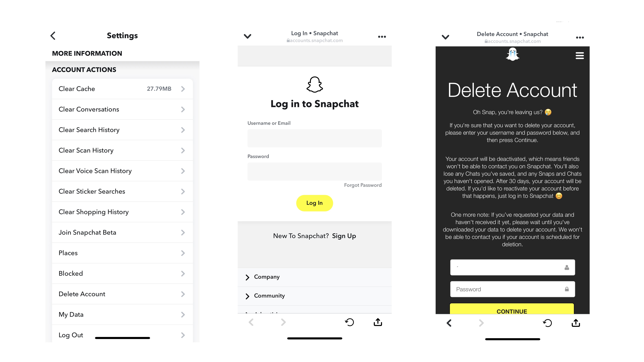This screenshot has height=362, width=644.
Task: Click the Log In button on Snapchat
Action: pos(314,203)
